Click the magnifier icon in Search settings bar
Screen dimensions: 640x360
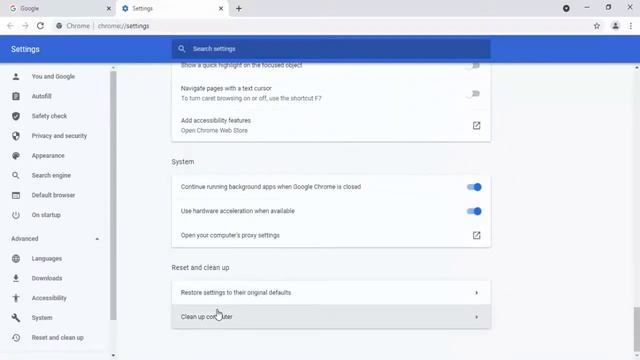click(182, 49)
